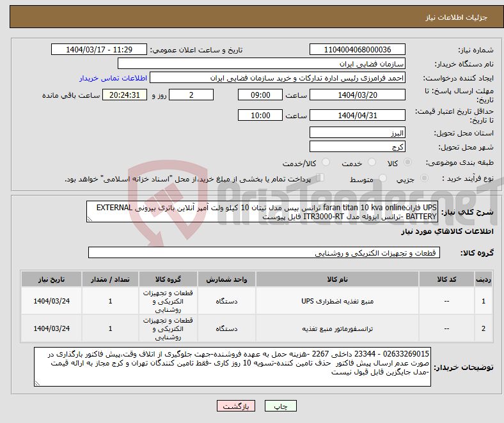
Task: Open buyer contact information link
Action: tap(113, 78)
